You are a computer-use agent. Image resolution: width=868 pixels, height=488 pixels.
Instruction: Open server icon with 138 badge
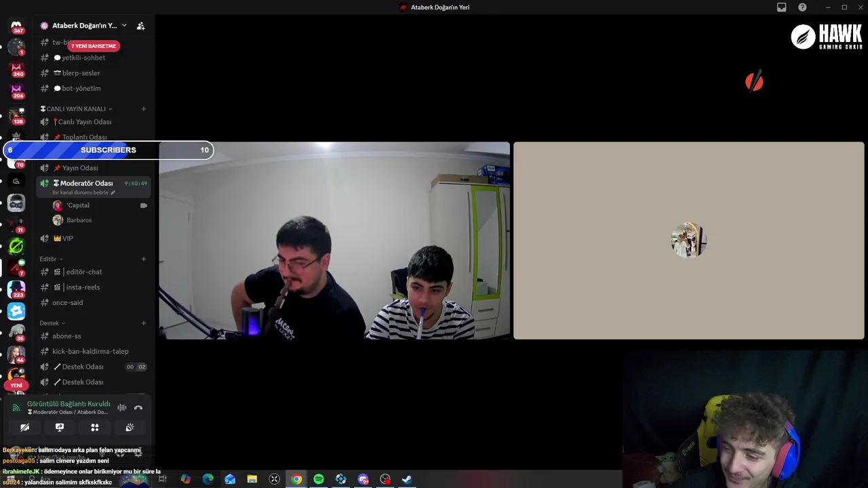click(16, 115)
